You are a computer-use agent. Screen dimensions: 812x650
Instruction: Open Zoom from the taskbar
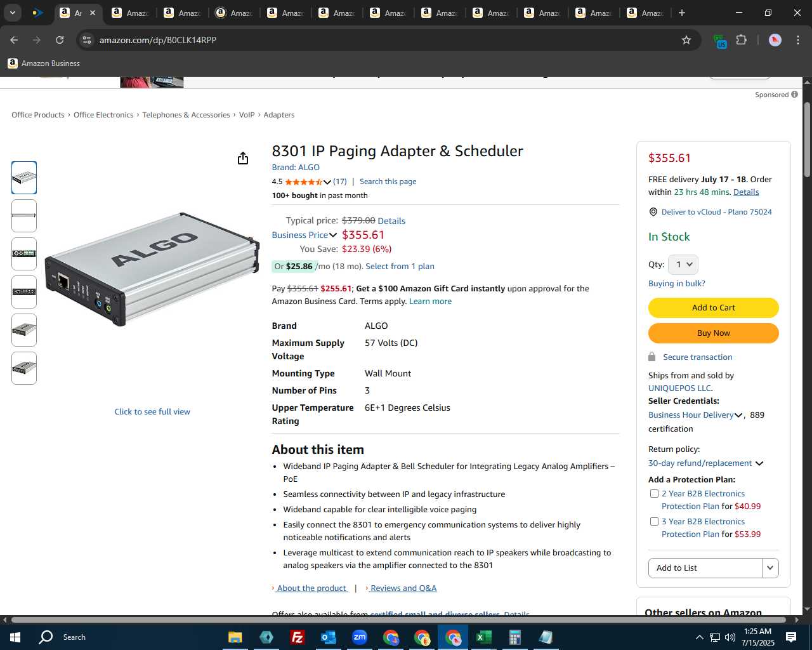360,637
